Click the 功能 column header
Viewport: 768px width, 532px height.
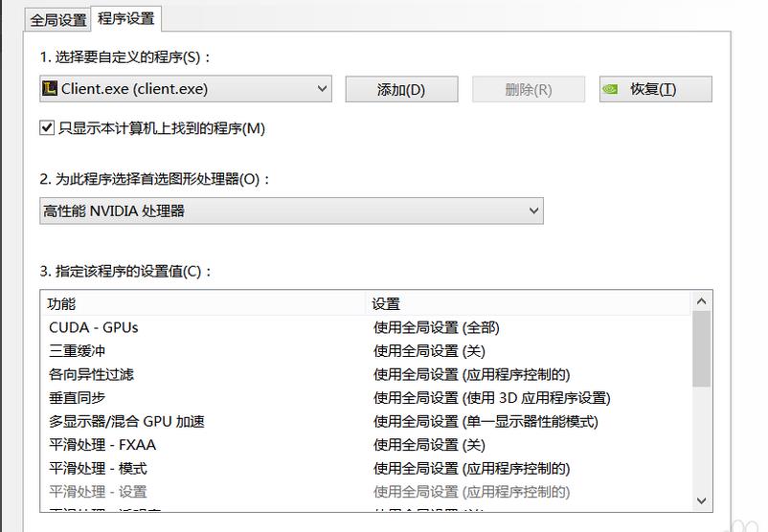62,303
